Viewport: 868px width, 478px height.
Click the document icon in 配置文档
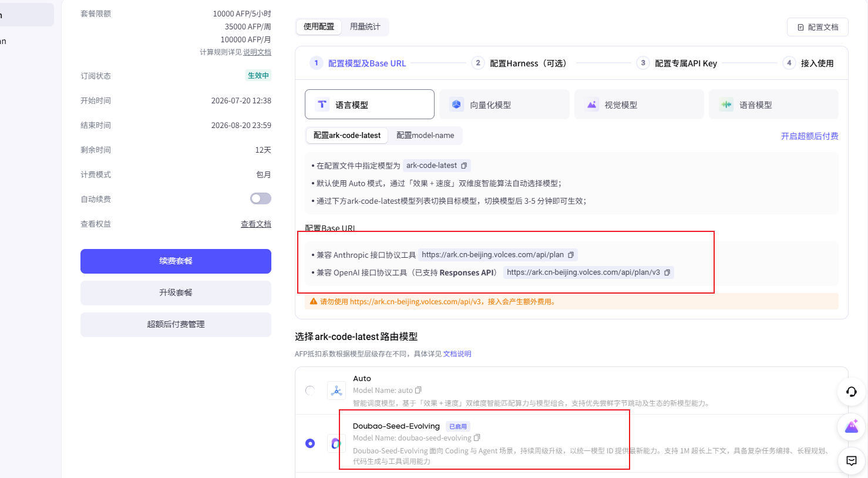(800, 27)
